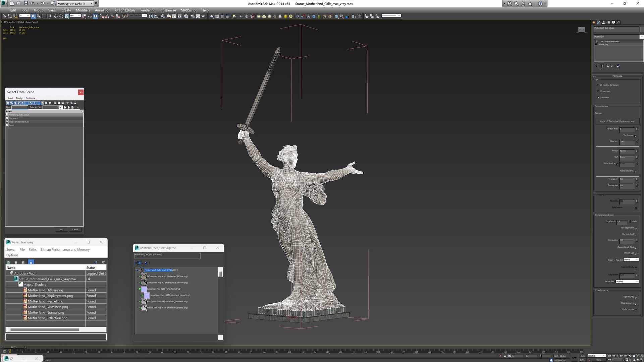Save the file with the floppy disk icon
This screenshot has width=644, height=362.
[x=25, y=3]
